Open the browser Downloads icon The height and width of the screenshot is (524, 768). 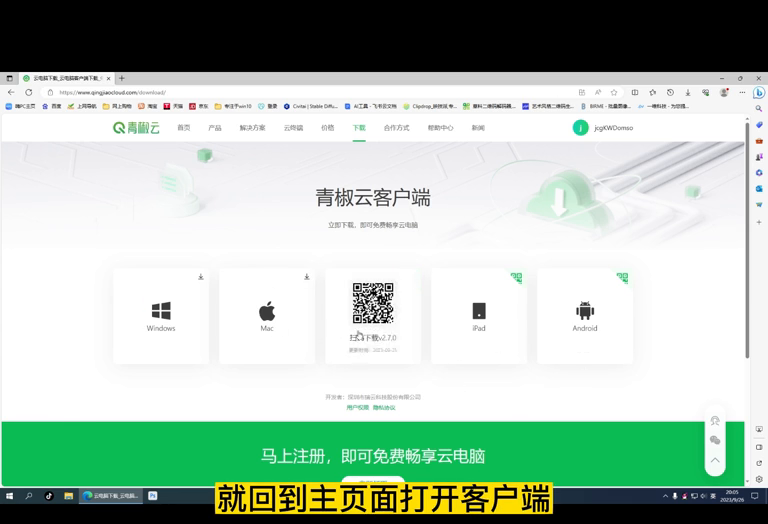coord(688,92)
